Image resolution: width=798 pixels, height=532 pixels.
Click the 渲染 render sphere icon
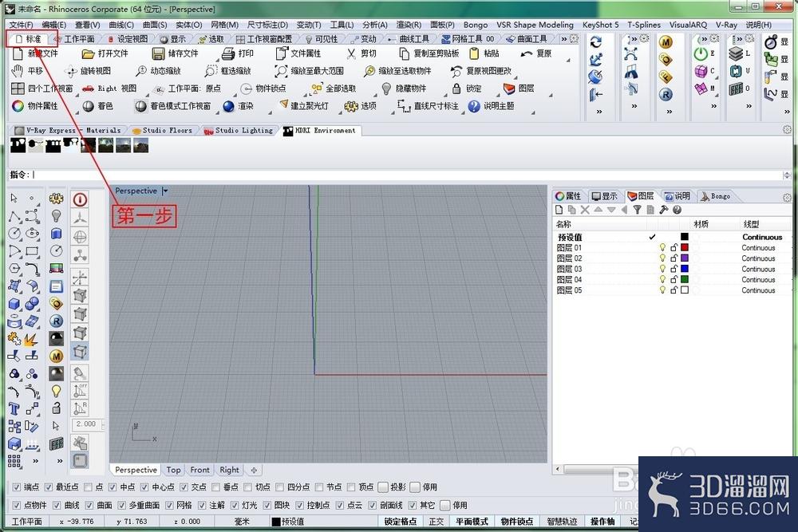[228, 106]
